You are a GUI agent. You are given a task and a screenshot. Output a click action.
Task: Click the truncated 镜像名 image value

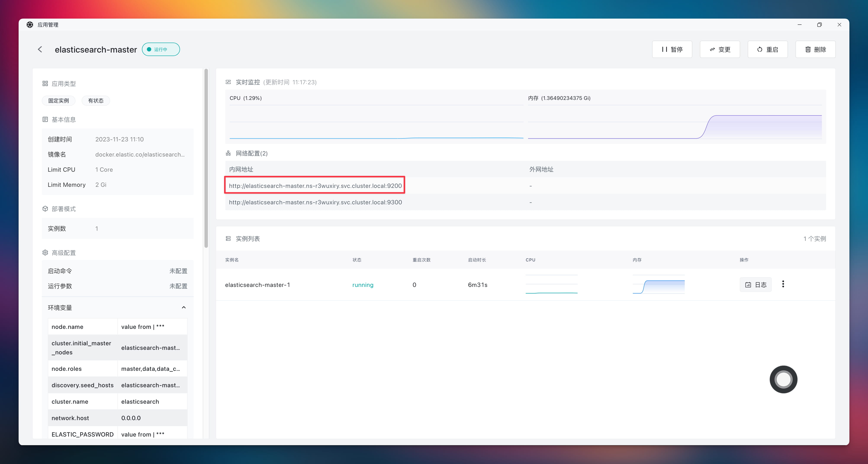[140, 155]
